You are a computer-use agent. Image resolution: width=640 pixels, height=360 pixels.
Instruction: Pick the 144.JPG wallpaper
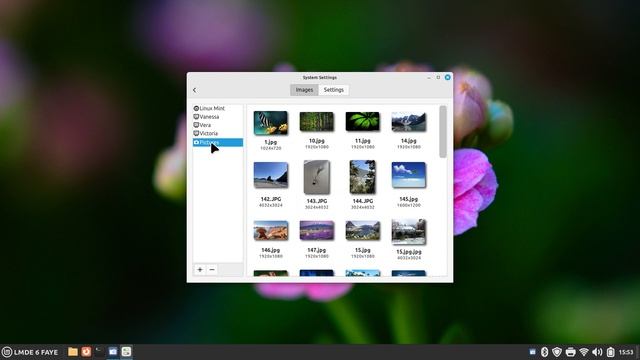pos(362,177)
